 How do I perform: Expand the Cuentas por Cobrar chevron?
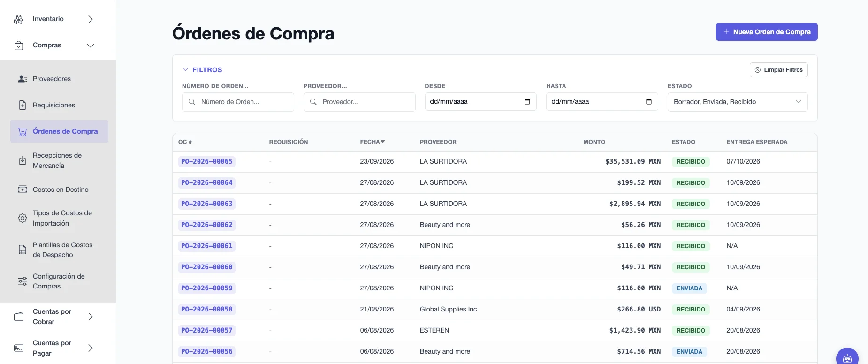[91, 317]
